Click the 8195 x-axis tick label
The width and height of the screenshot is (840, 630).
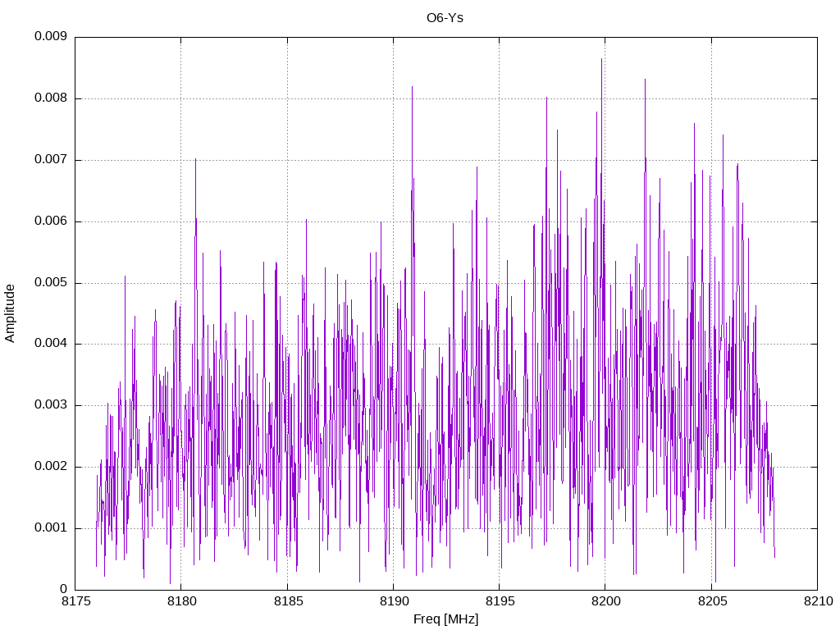(500, 601)
